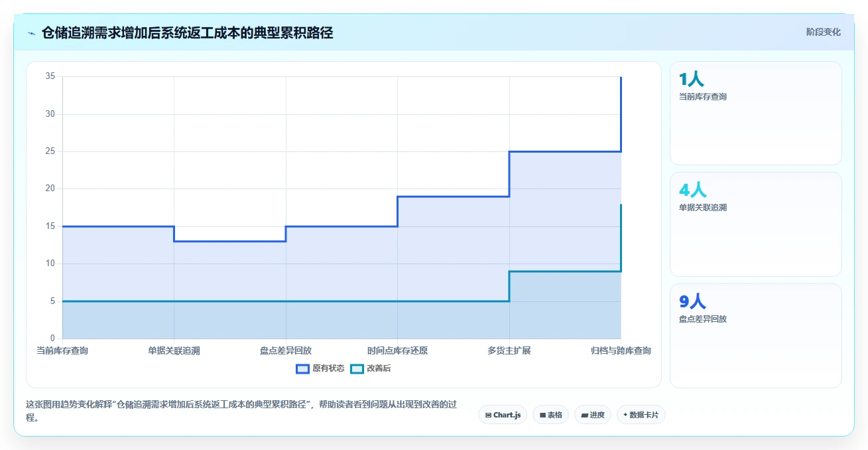Select the 表格 tag button
The width and height of the screenshot is (868, 450).
click(550, 415)
